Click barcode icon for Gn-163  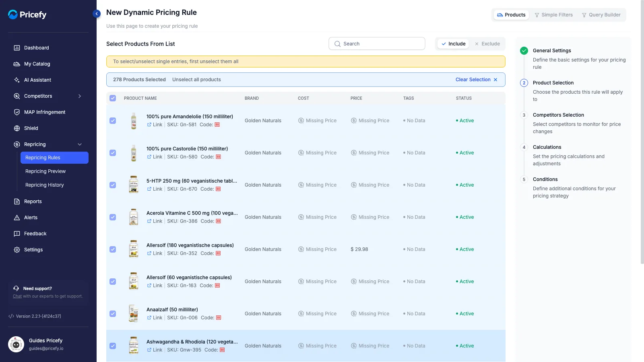(x=217, y=286)
